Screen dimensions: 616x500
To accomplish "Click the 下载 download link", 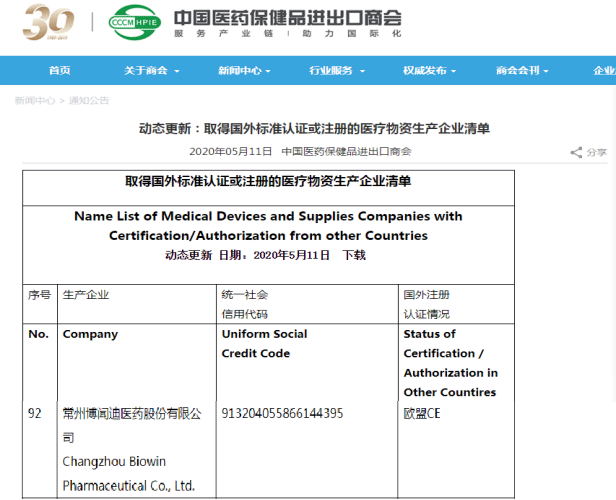I will point(354,255).
